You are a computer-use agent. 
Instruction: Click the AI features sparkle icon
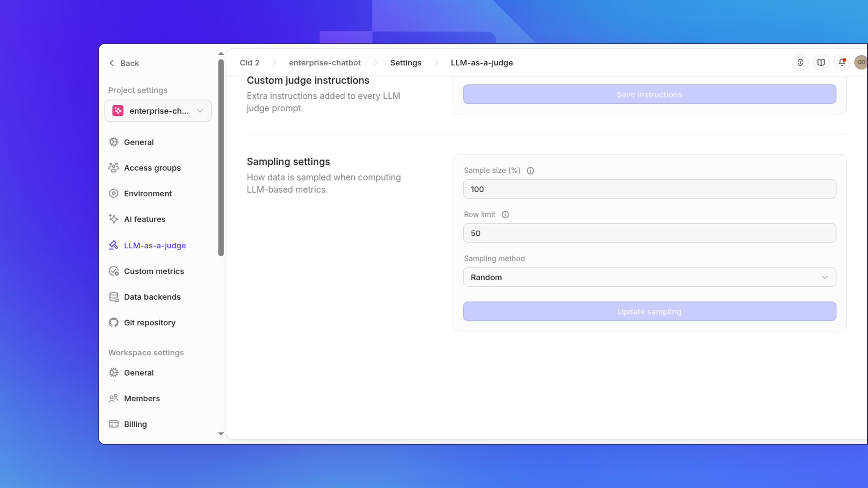point(114,219)
